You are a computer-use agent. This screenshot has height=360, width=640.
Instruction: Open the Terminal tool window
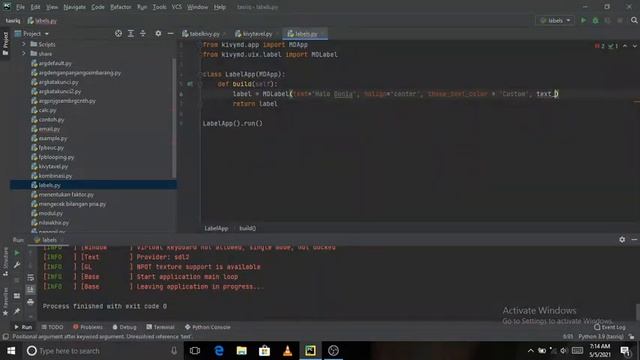160,327
